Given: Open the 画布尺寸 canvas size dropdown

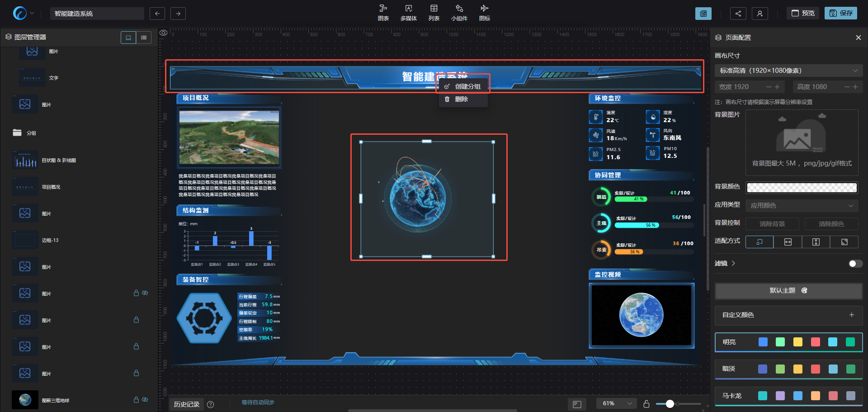Looking at the screenshot, I should pyautogui.click(x=788, y=71).
